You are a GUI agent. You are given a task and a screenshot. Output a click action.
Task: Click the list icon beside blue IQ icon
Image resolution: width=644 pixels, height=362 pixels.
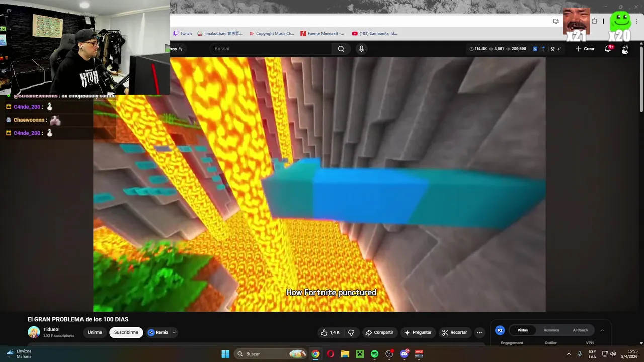pos(542,49)
